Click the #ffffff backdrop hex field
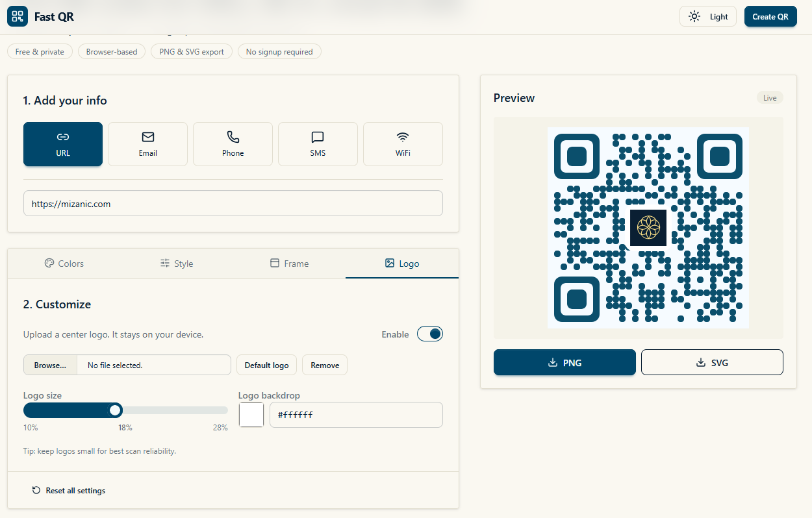 356,415
